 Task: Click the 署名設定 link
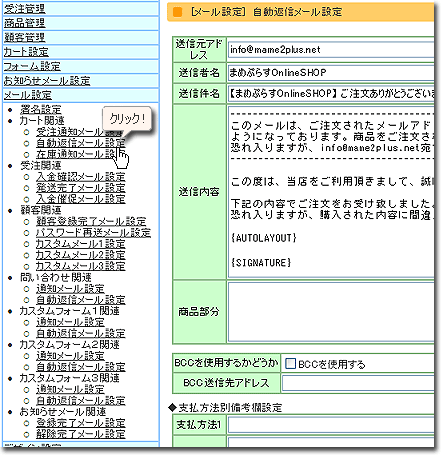point(40,109)
